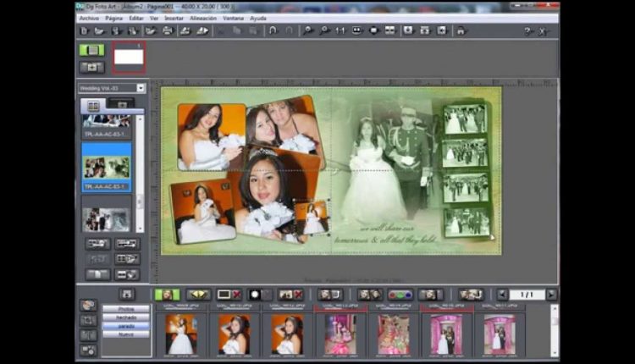Click the open folder icon beside New
This screenshot has height=364, width=635.
(99, 30)
